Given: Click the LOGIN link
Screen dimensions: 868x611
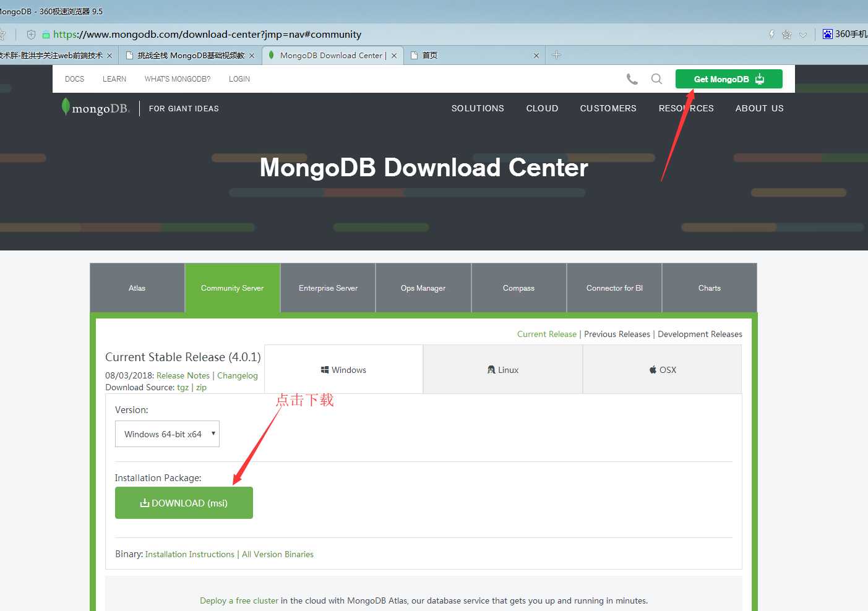Looking at the screenshot, I should 239,79.
